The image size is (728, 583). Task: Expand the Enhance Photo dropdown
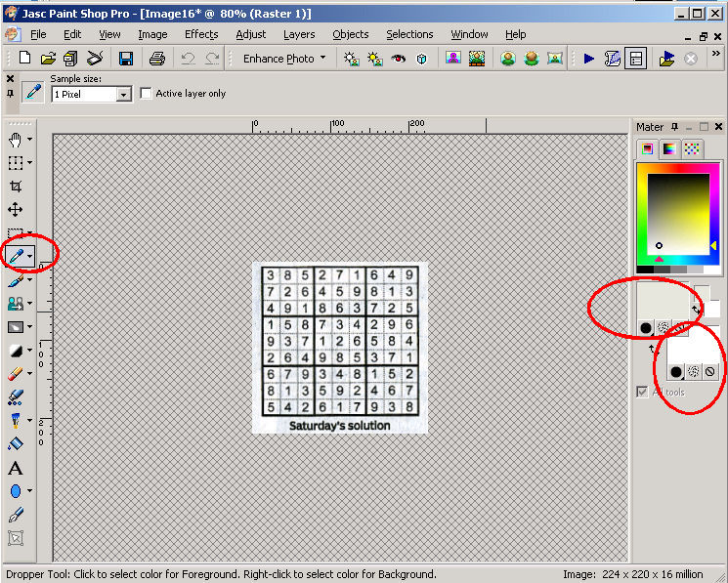pos(323,59)
